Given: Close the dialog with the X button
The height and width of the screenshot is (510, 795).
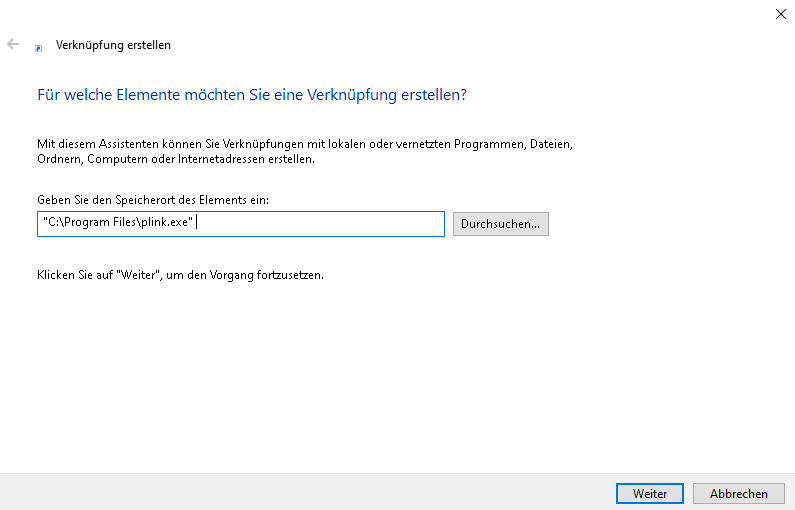Looking at the screenshot, I should [x=780, y=14].
